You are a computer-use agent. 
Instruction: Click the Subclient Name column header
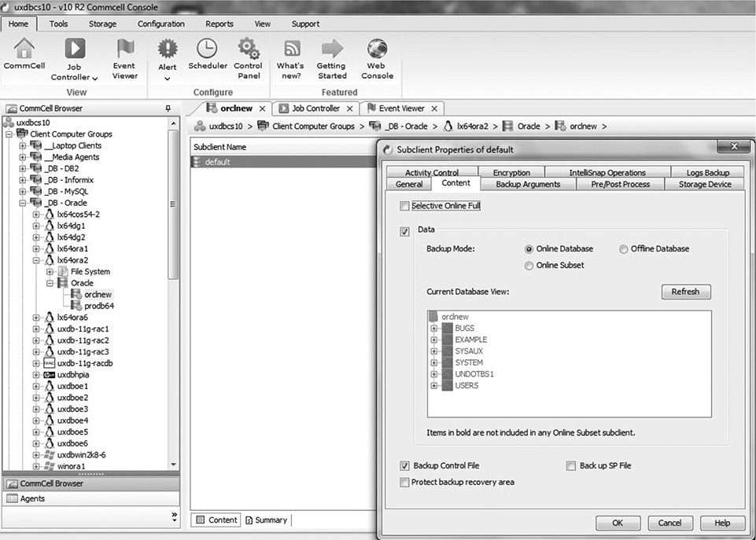click(x=283, y=147)
